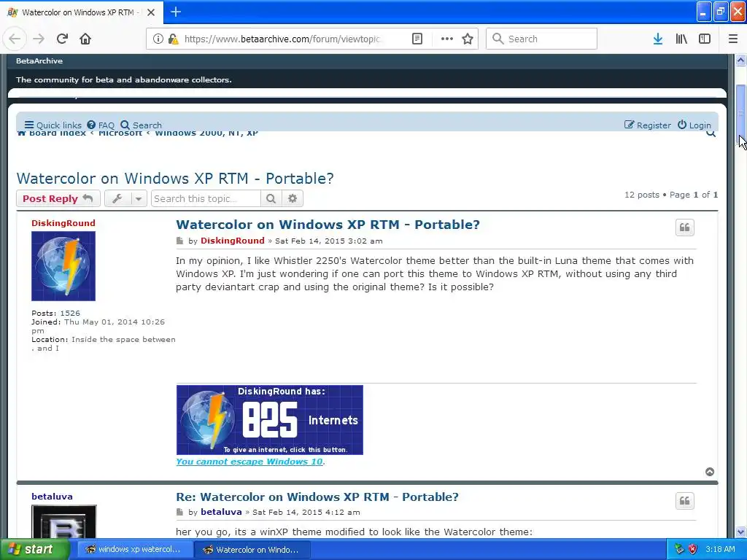The image size is (747, 560).
Task: Open the downloads arrow icon
Action: (658, 39)
